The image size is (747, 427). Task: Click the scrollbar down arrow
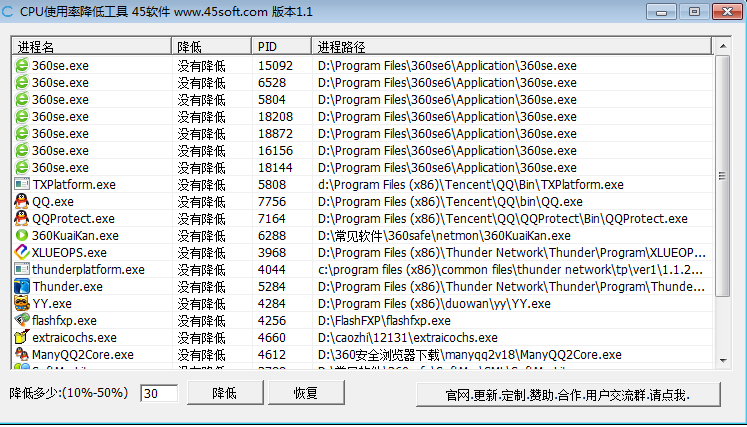tap(723, 360)
